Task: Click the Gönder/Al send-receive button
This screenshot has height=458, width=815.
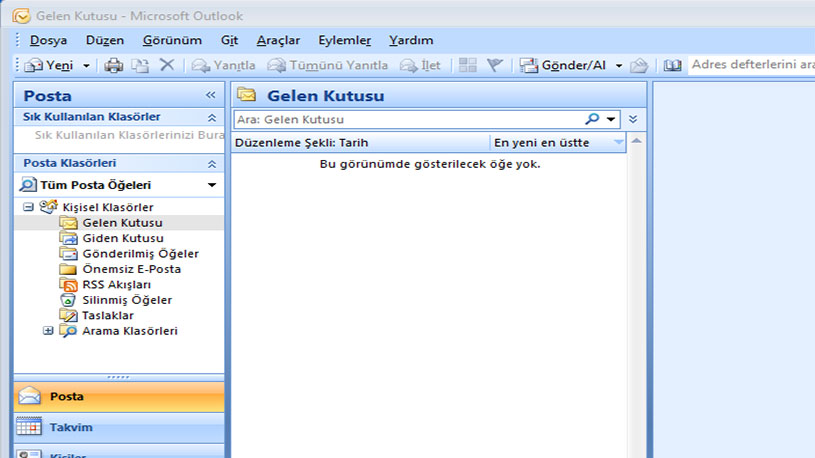Action: [563, 66]
